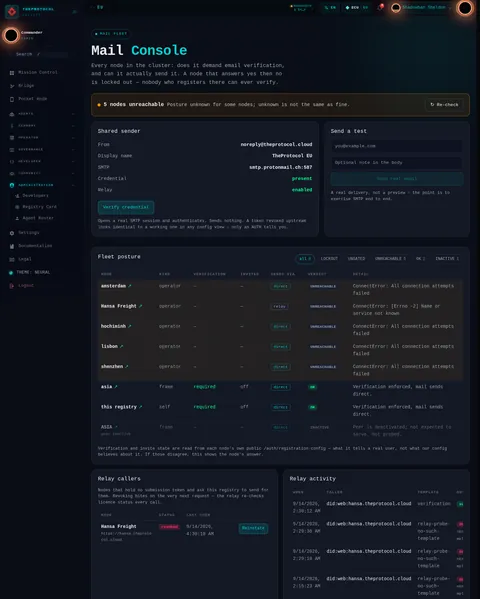Click the DEV environment badge in top bar
The image size is (480, 599).
pos(357,8)
